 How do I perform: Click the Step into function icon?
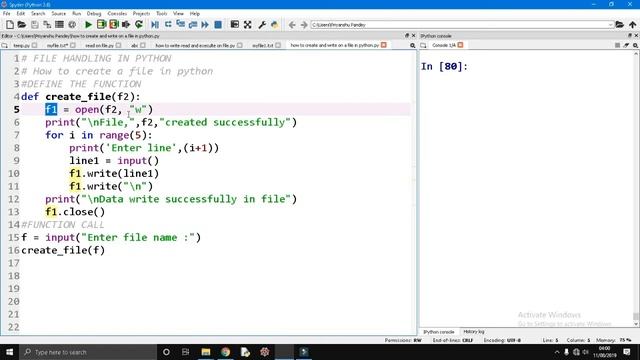click(180, 24)
